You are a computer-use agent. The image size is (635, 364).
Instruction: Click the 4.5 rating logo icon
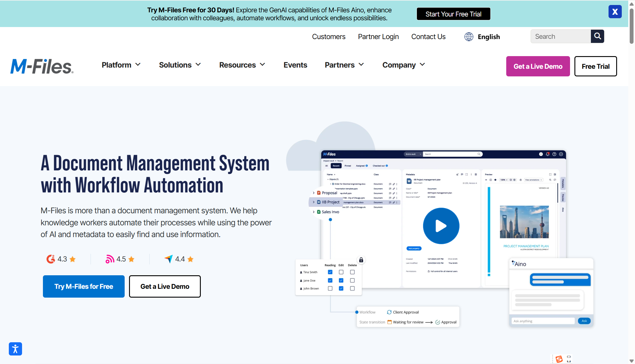pyautogui.click(x=110, y=259)
